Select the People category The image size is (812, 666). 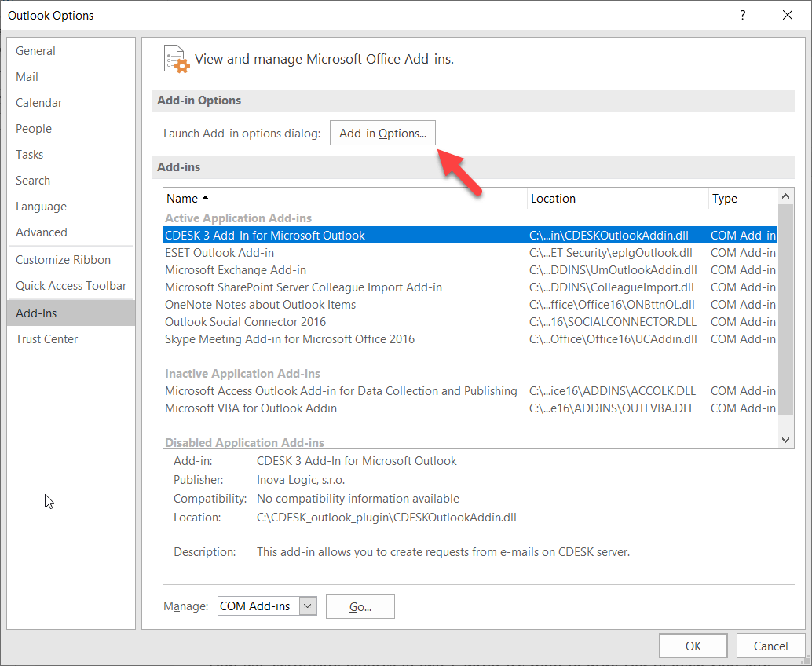[x=71, y=129]
